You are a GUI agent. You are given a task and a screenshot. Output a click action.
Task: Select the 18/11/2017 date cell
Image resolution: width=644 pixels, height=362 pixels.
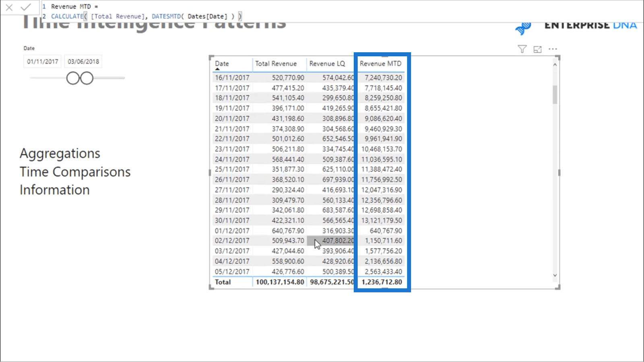(232, 98)
